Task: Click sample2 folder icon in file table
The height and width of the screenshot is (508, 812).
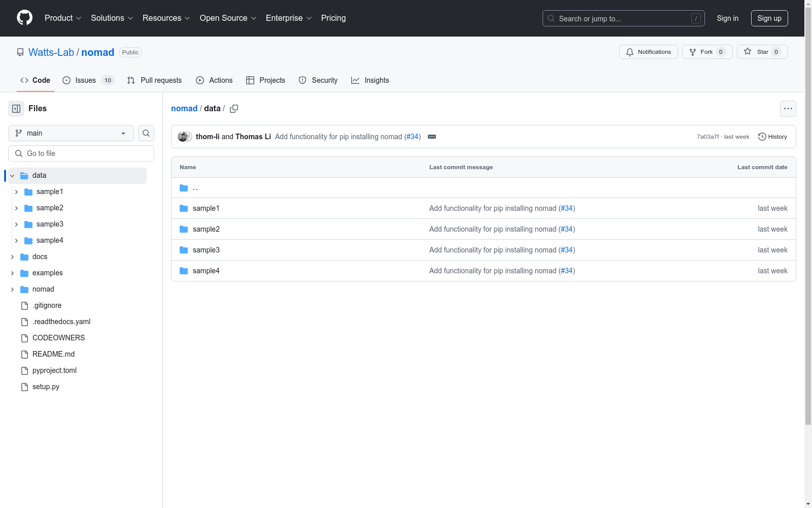Action: 184,229
